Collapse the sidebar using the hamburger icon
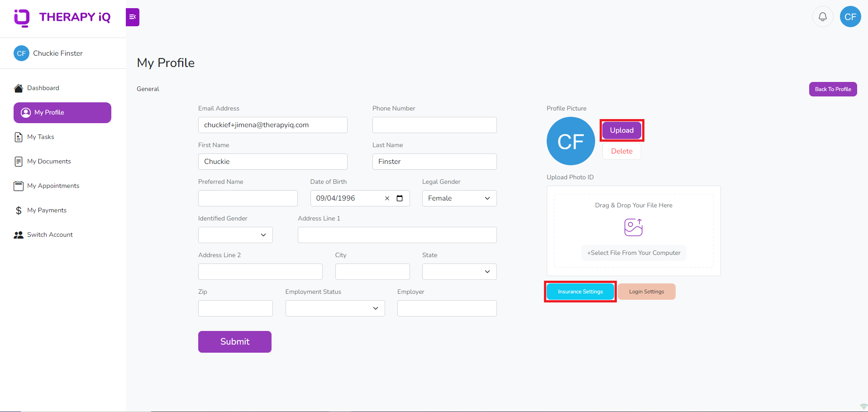868x412 pixels. coord(132,17)
